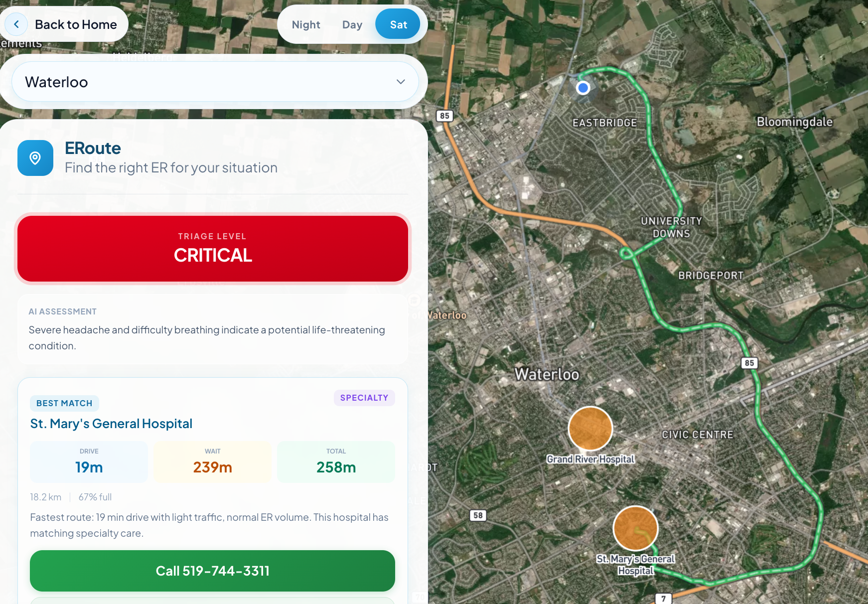The height and width of the screenshot is (604, 868).
Task: Click the blue current location dot
Action: [583, 88]
